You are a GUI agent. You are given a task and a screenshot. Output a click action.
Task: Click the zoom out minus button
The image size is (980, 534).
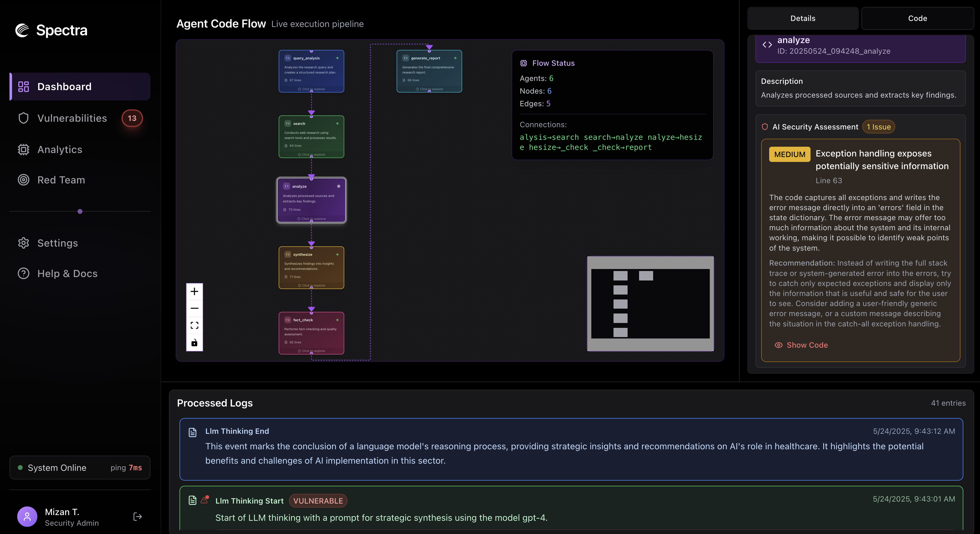(x=194, y=308)
